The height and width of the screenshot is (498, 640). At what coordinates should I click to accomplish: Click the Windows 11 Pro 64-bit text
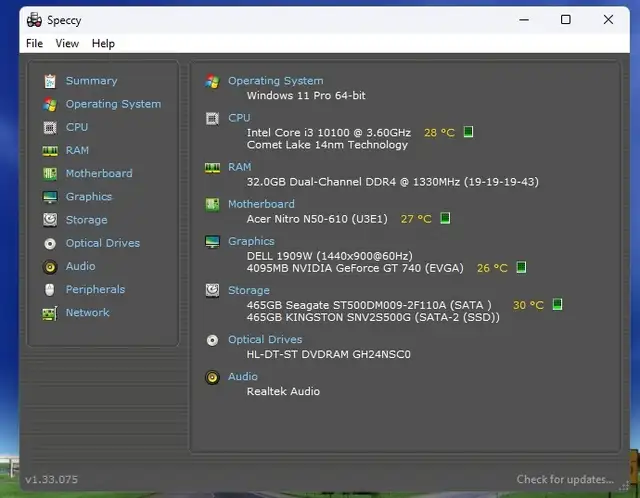pyautogui.click(x=306, y=96)
